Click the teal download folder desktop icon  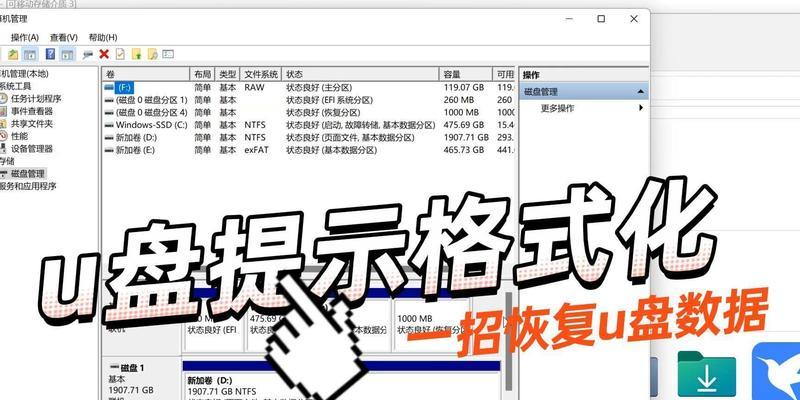[707, 374]
